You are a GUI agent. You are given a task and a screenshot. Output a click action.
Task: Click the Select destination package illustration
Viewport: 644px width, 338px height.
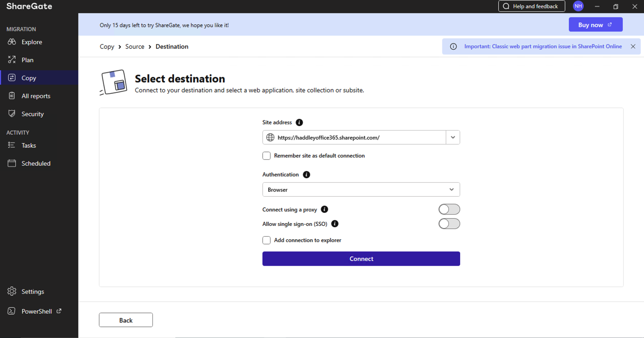point(113,83)
